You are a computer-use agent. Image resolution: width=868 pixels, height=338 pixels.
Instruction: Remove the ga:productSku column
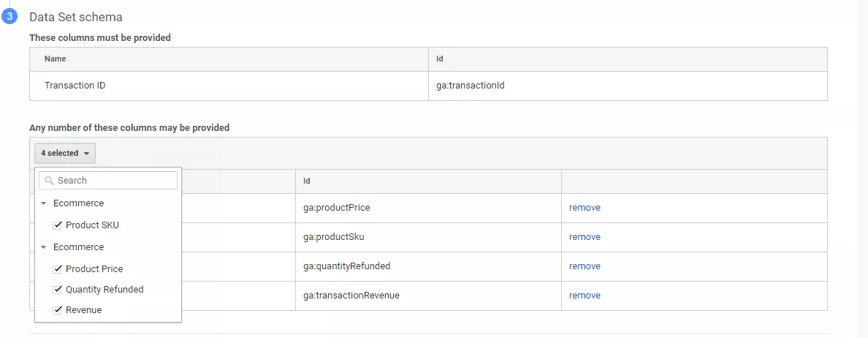coord(585,236)
